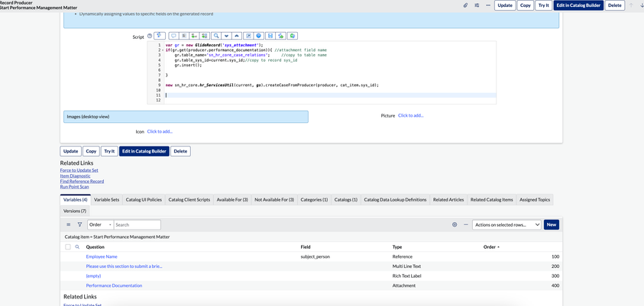Click the Images (desktop view) section header
The height and width of the screenshot is (306, 644).
click(x=186, y=117)
